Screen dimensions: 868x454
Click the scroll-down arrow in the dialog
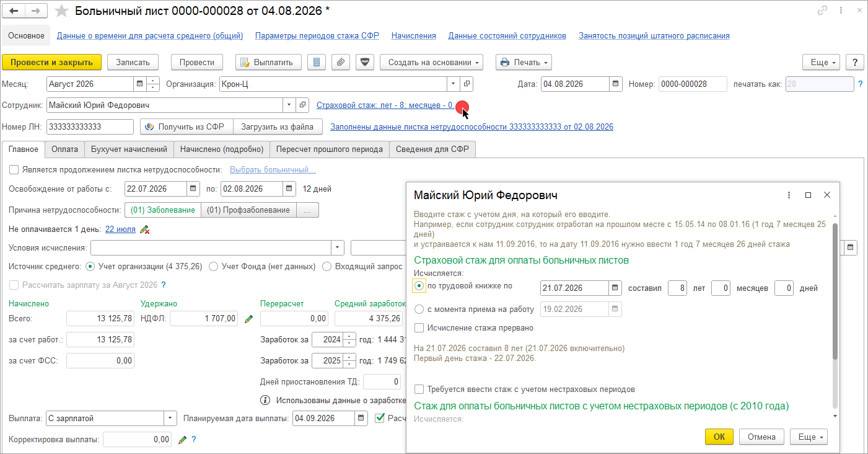pos(835,415)
